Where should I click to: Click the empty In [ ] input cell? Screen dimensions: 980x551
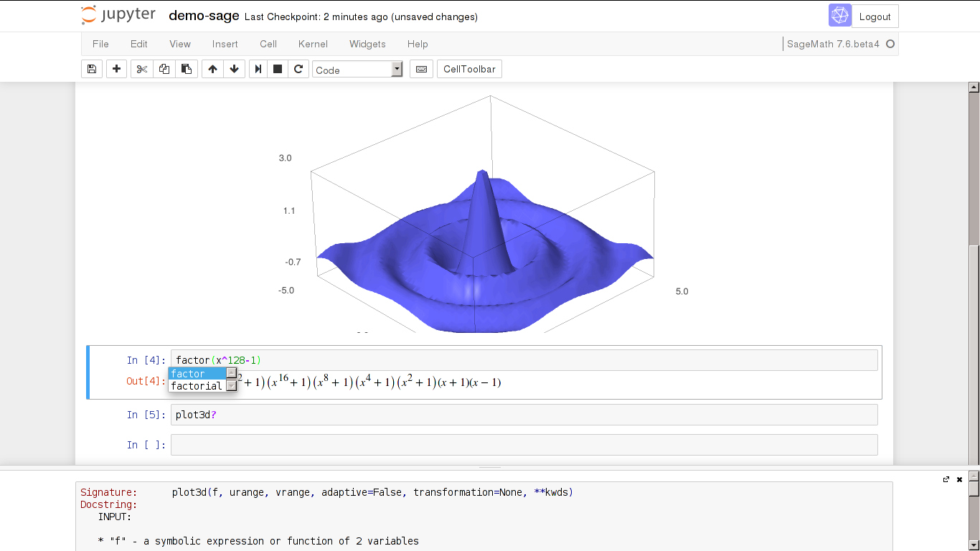coord(524,445)
